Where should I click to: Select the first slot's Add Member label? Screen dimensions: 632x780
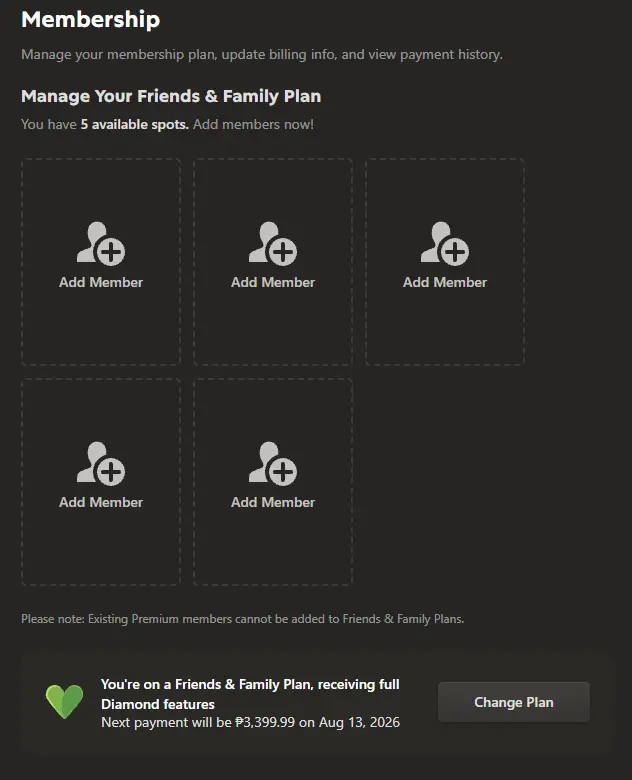(101, 282)
